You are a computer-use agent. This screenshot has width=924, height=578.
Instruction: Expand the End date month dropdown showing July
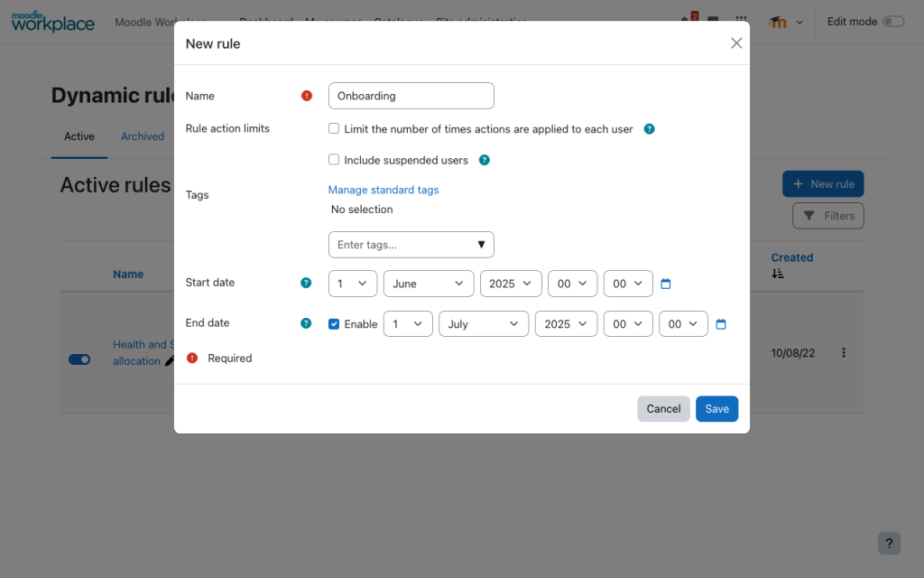pyautogui.click(x=484, y=324)
